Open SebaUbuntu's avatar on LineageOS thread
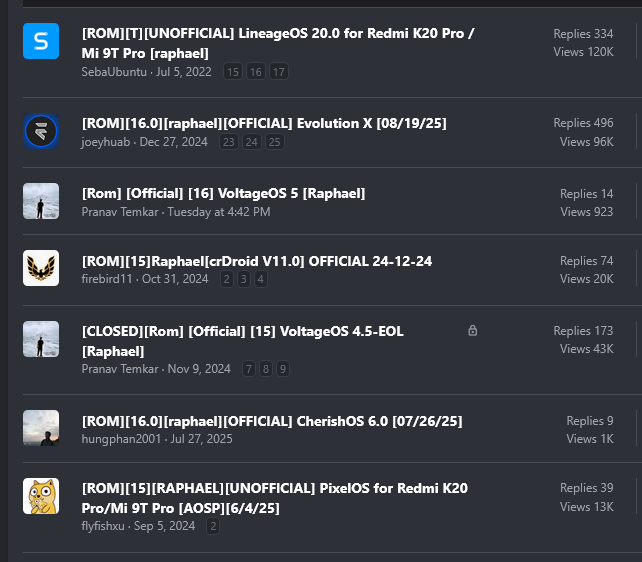This screenshot has width=642, height=562. (41, 41)
